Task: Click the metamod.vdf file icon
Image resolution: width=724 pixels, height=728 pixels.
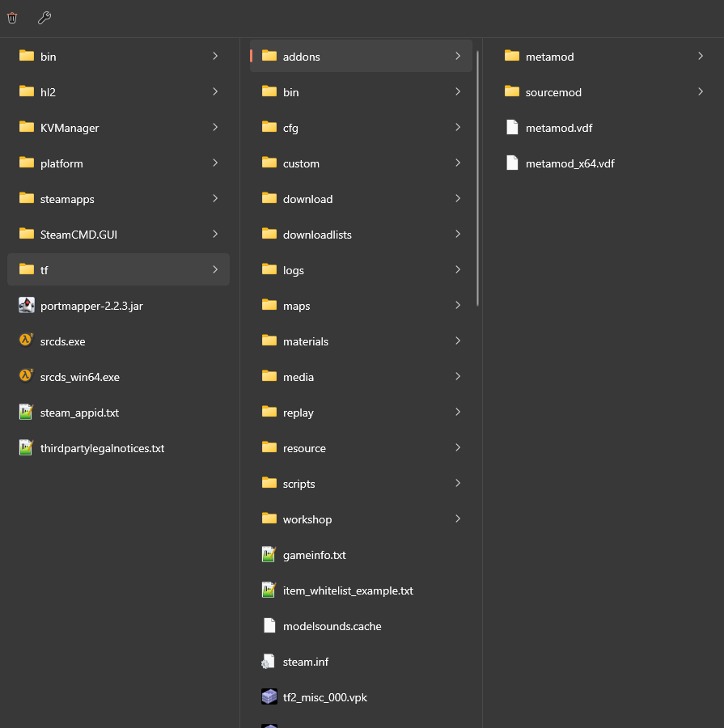Action: coord(512,127)
